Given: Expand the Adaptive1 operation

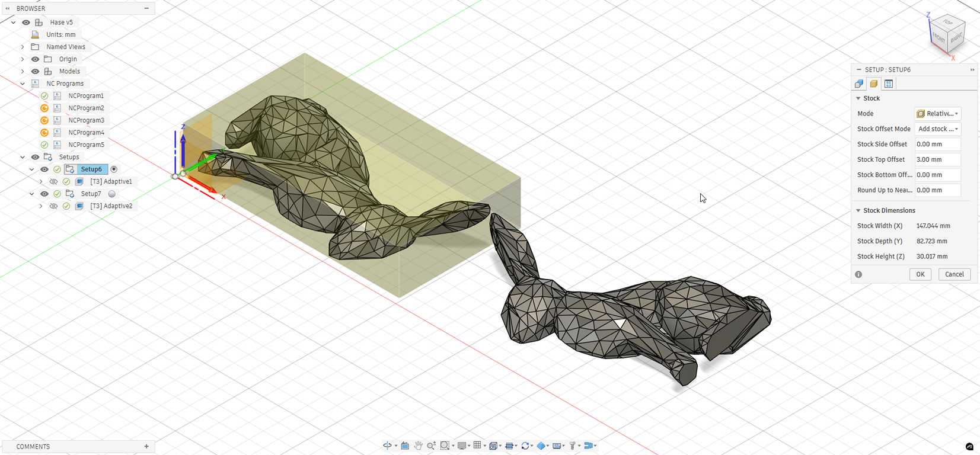Looking at the screenshot, I should (x=41, y=181).
